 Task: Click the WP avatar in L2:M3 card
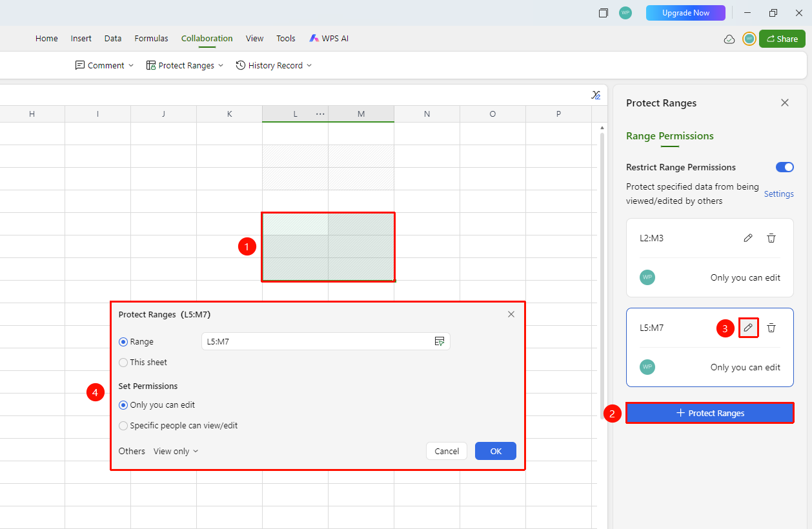pyautogui.click(x=647, y=277)
